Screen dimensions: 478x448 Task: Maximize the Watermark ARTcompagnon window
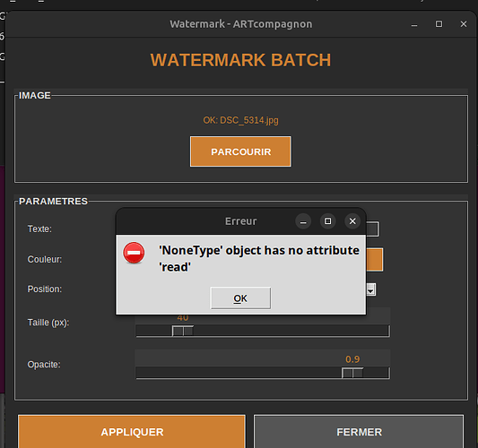coord(439,24)
